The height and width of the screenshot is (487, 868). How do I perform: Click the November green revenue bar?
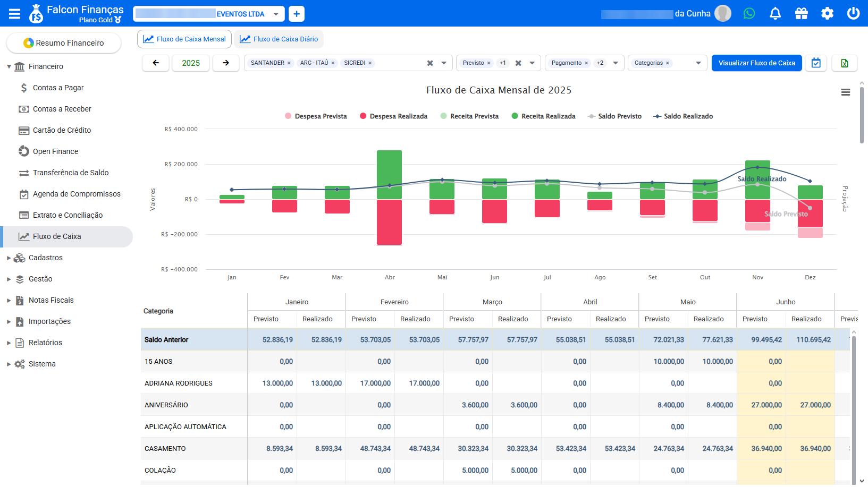click(x=757, y=180)
